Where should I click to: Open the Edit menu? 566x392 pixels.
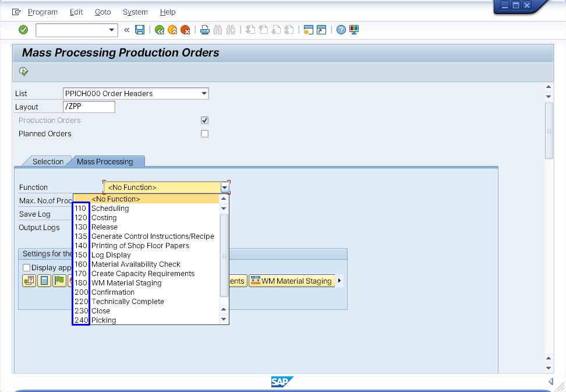pos(76,12)
